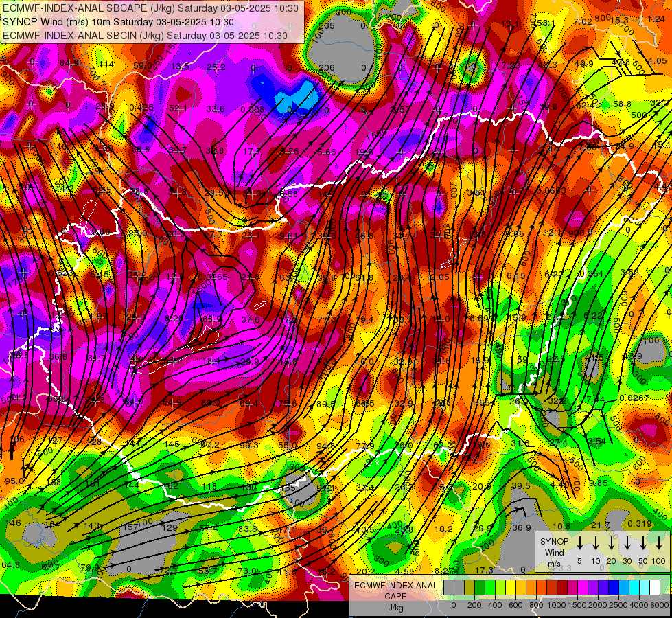Select the bright magenta swatch right of 1500 tick
This screenshot has width=672, height=618.
583,587
